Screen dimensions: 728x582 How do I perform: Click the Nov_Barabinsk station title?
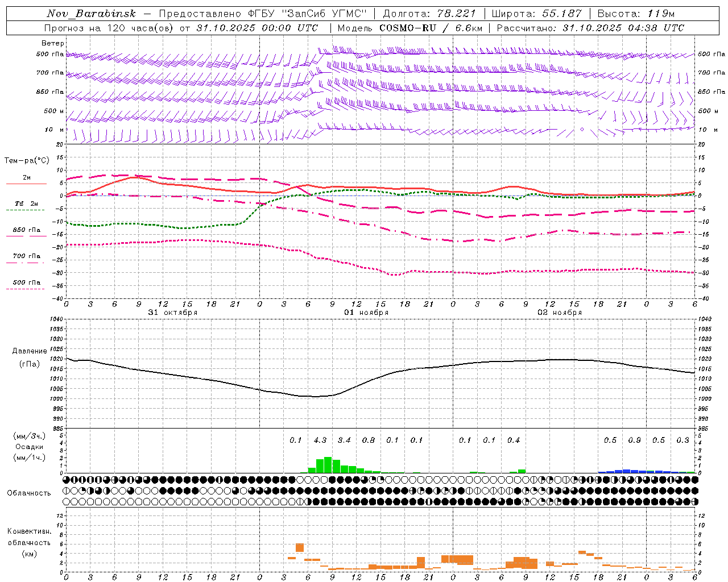point(91,14)
